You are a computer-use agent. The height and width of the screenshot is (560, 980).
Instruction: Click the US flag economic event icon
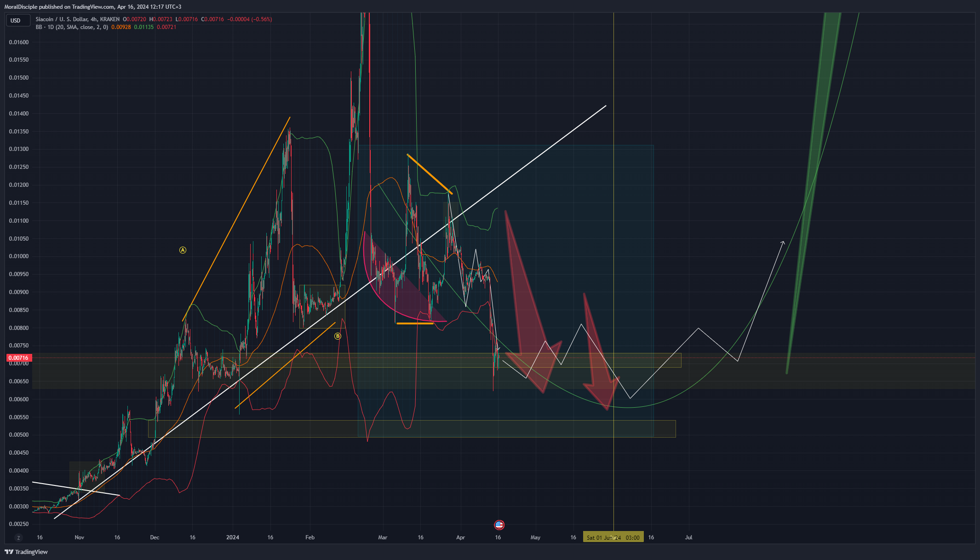click(x=499, y=525)
